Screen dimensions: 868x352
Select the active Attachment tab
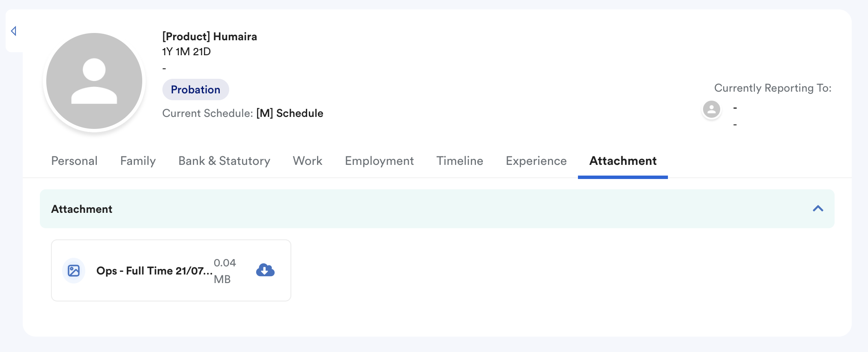pyautogui.click(x=623, y=161)
